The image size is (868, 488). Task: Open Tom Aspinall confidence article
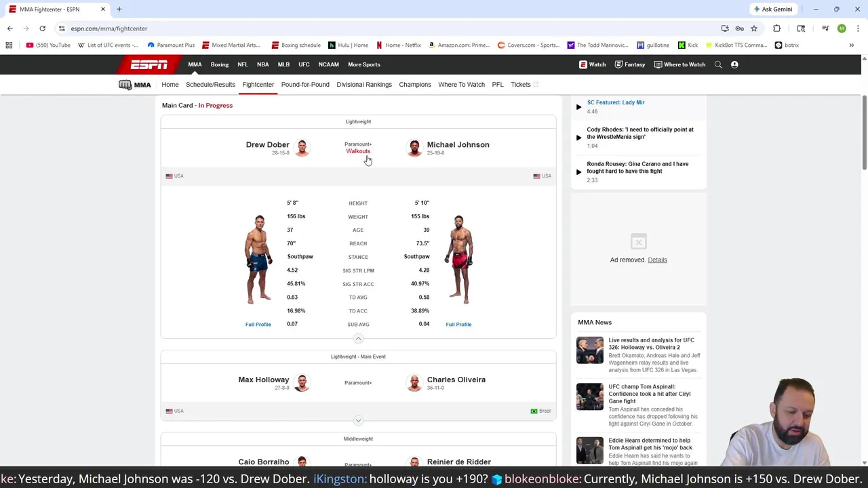[x=650, y=394]
